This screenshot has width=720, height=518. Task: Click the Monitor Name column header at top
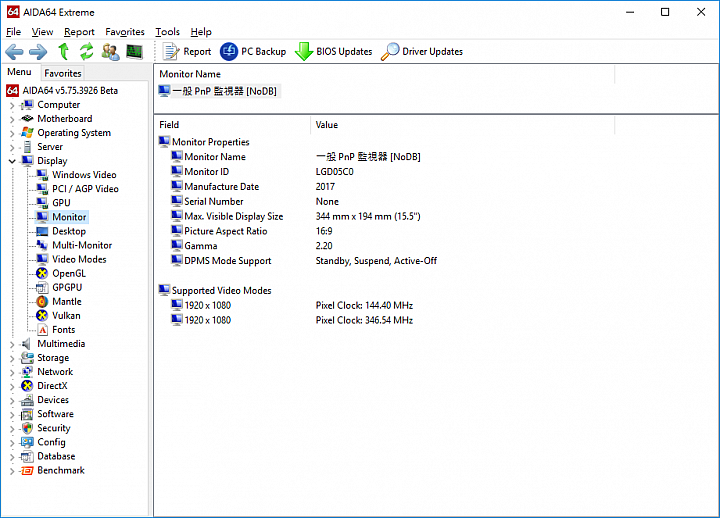[384, 74]
